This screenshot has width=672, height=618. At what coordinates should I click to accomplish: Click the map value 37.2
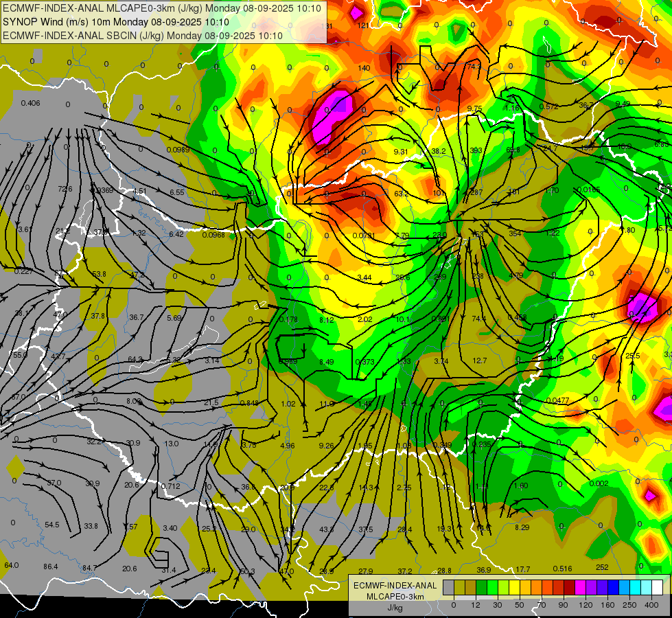click(405, 571)
